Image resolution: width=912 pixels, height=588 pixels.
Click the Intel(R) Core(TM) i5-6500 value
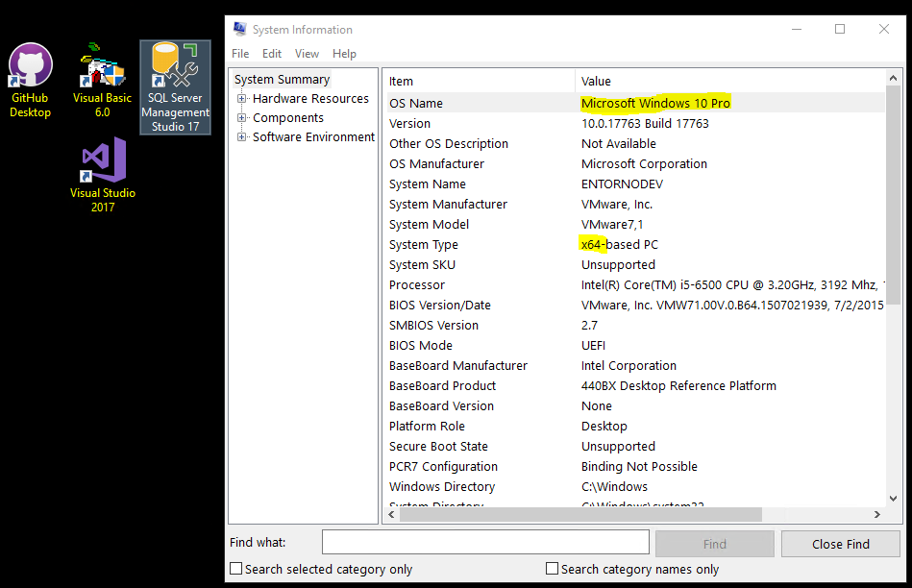tap(732, 284)
